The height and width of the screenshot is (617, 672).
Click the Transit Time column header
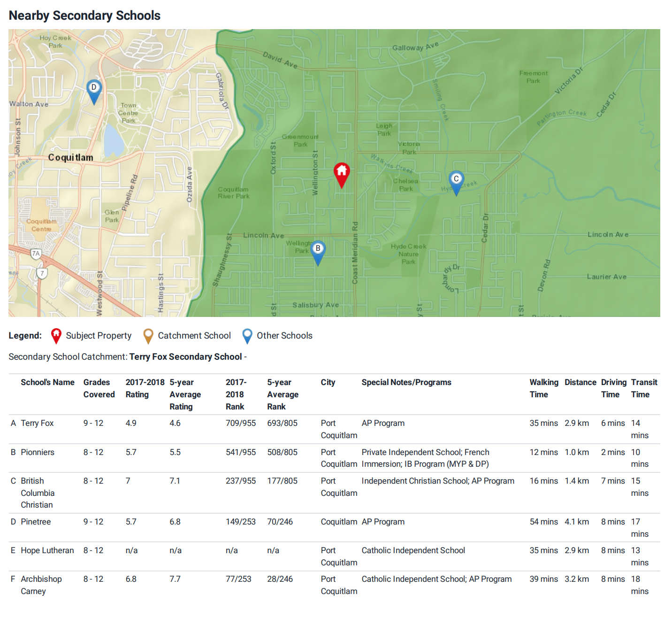[x=644, y=388]
